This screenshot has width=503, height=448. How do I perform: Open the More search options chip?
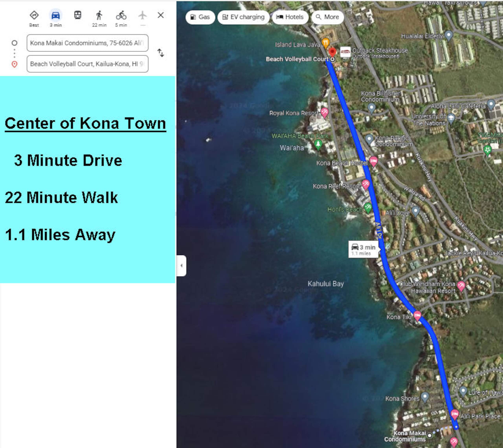pyautogui.click(x=328, y=17)
